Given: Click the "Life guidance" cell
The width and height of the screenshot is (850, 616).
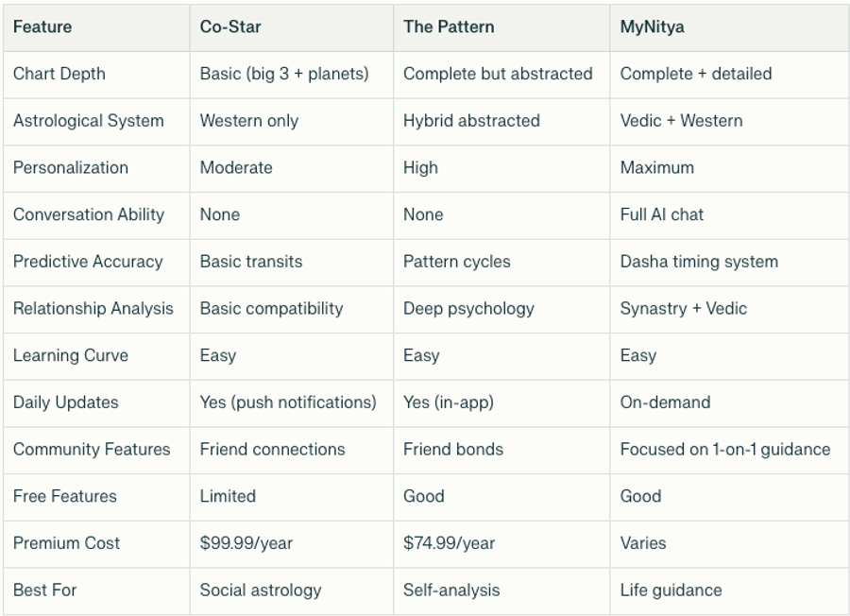Looking at the screenshot, I should [671, 590].
